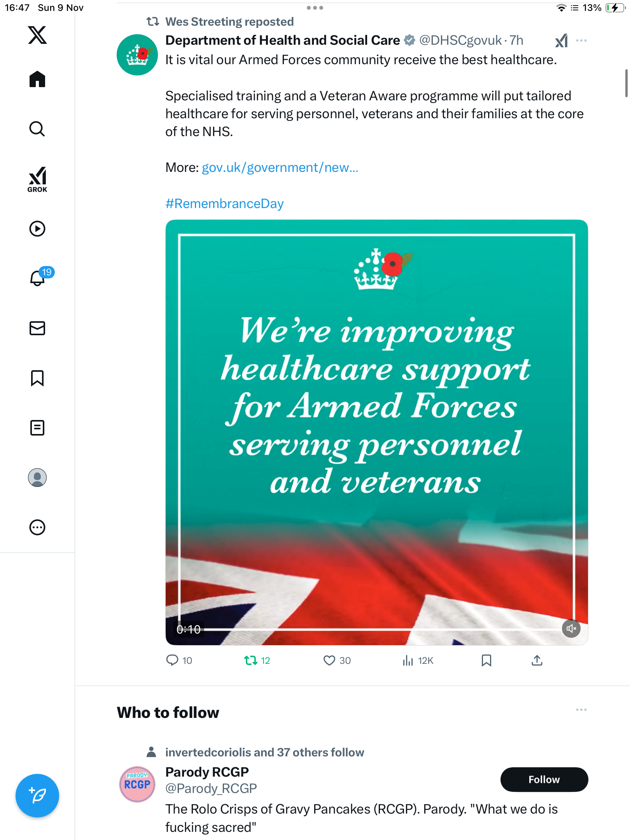The image size is (630, 840).
Task: Open more options on DHSC post
Action: pos(581,40)
